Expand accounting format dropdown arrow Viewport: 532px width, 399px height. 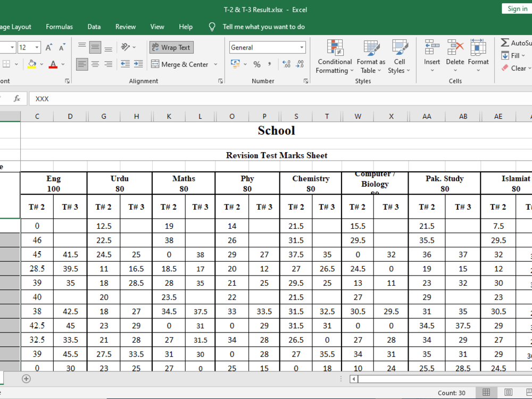[245, 64]
